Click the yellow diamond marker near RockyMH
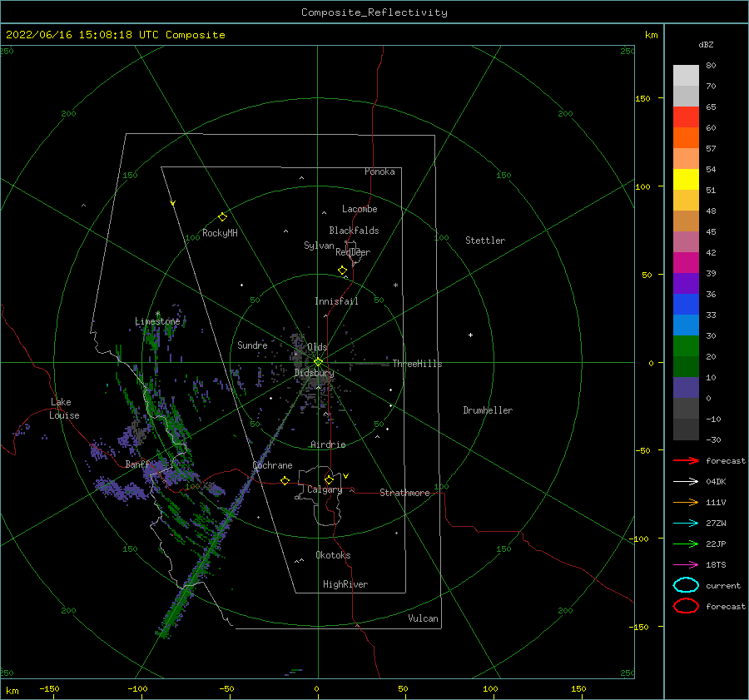 (x=222, y=217)
